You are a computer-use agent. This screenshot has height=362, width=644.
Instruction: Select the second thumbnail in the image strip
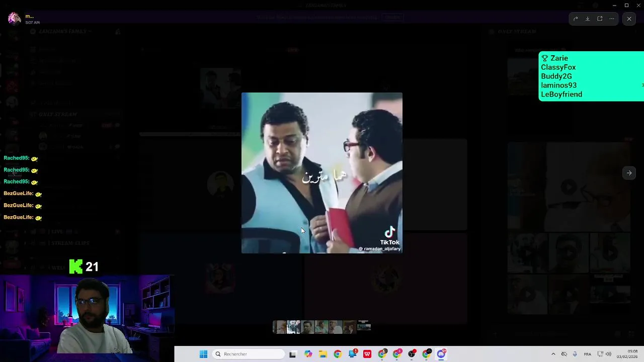293,327
